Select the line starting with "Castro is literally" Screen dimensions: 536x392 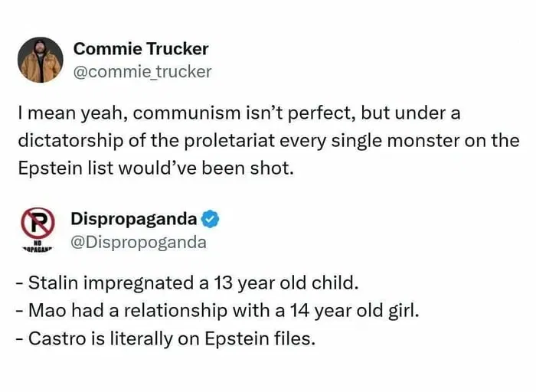165,338
